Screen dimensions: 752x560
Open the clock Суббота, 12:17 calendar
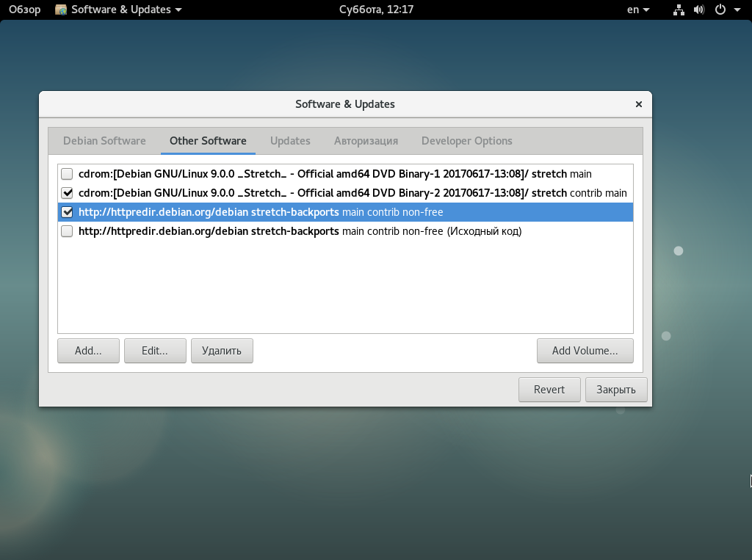click(x=376, y=10)
